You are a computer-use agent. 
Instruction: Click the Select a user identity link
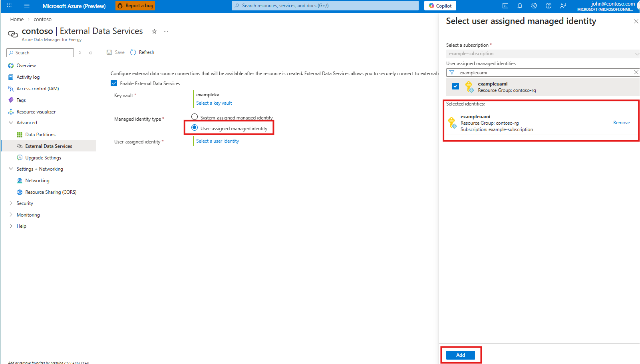[x=217, y=141]
